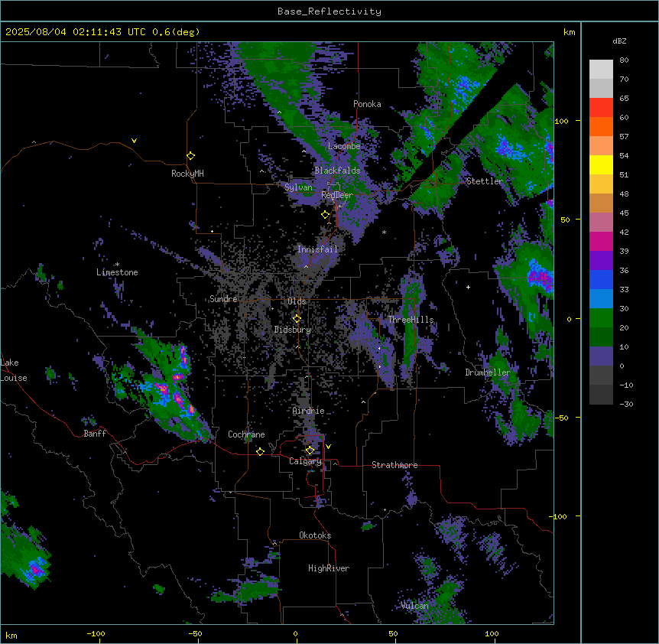Image resolution: width=659 pixels, height=644 pixels.
Task: Click the Vulcan town label
Action: click(415, 606)
